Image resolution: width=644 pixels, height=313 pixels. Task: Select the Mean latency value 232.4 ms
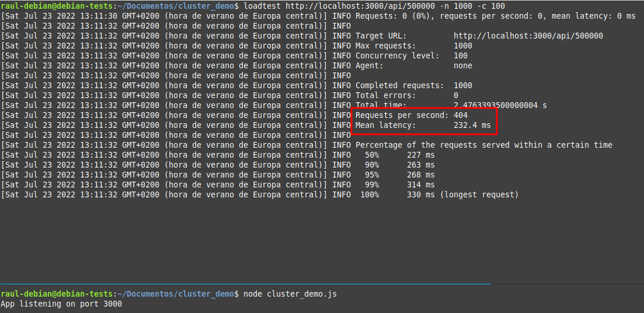point(472,125)
